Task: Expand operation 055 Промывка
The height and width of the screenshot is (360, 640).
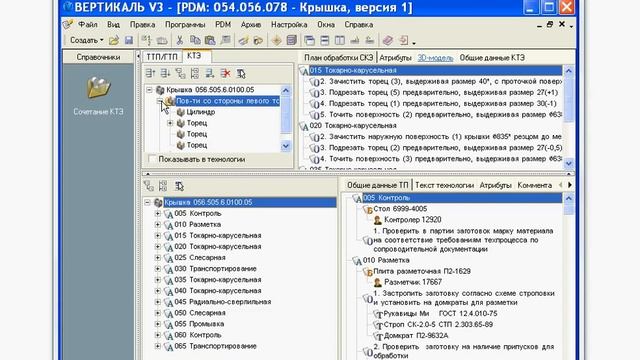Action: [158, 324]
